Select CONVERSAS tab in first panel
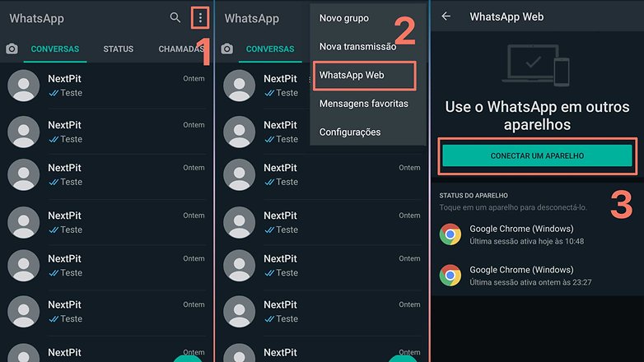 pyautogui.click(x=55, y=49)
